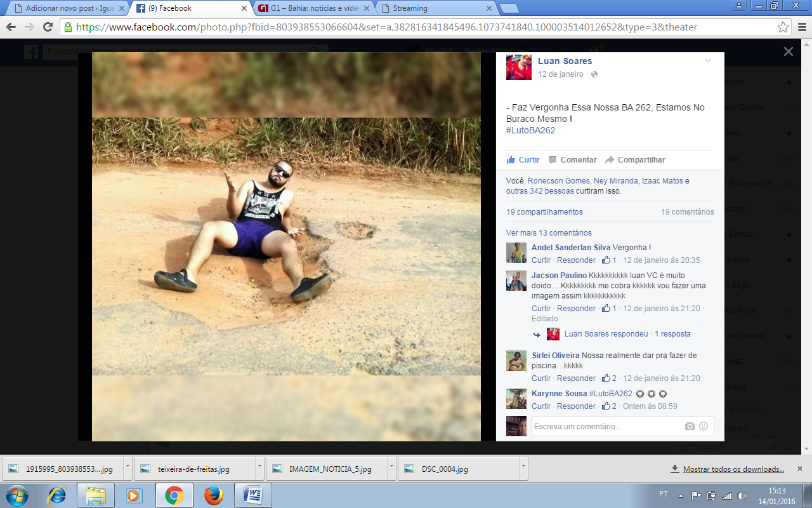Image resolution: width=812 pixels, height=508 pixels.
Task: Click Jacson Paulino's avatar thumbnail
Action: (x=516, y=281)
